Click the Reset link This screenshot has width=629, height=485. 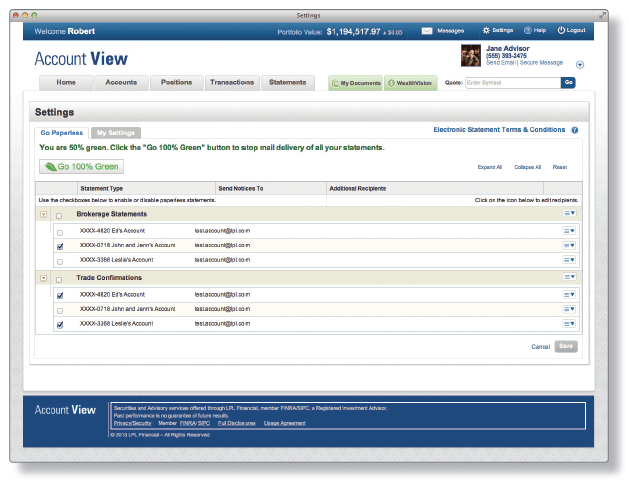point(560,167)
